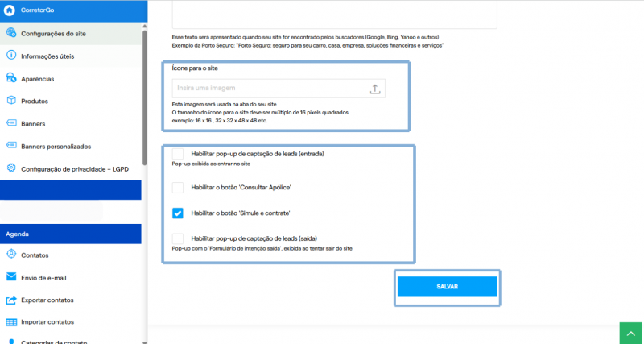Click the CorretorGo home icon

pyautogui.click(x=9, y=10)
